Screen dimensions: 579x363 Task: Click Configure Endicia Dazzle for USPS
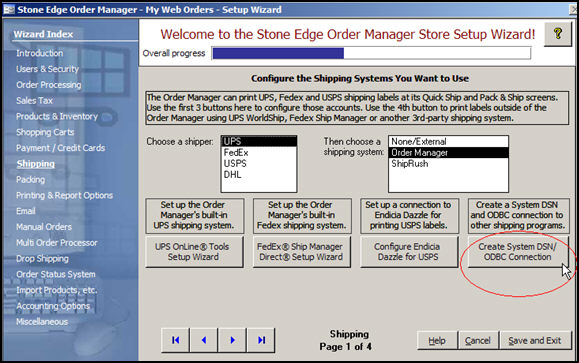(x=409, y=252)
